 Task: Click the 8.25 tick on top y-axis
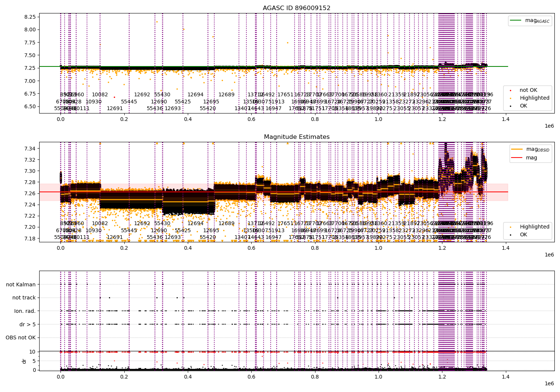(30, 17)
